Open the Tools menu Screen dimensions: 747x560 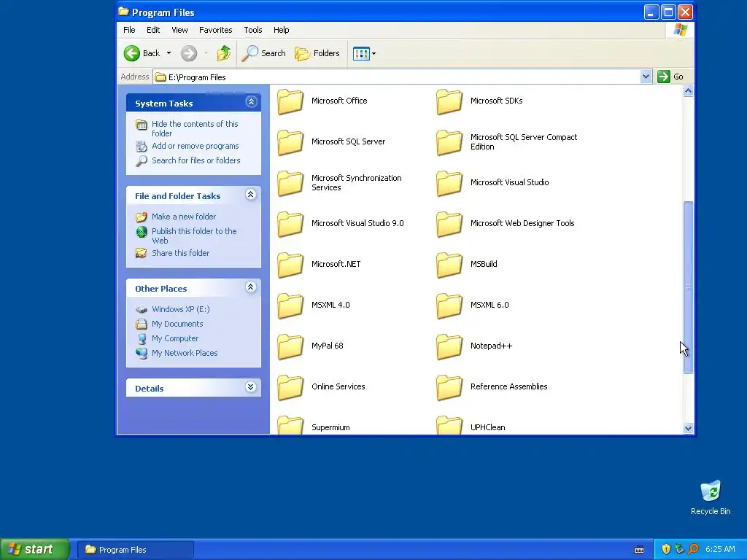click(253, 30)
